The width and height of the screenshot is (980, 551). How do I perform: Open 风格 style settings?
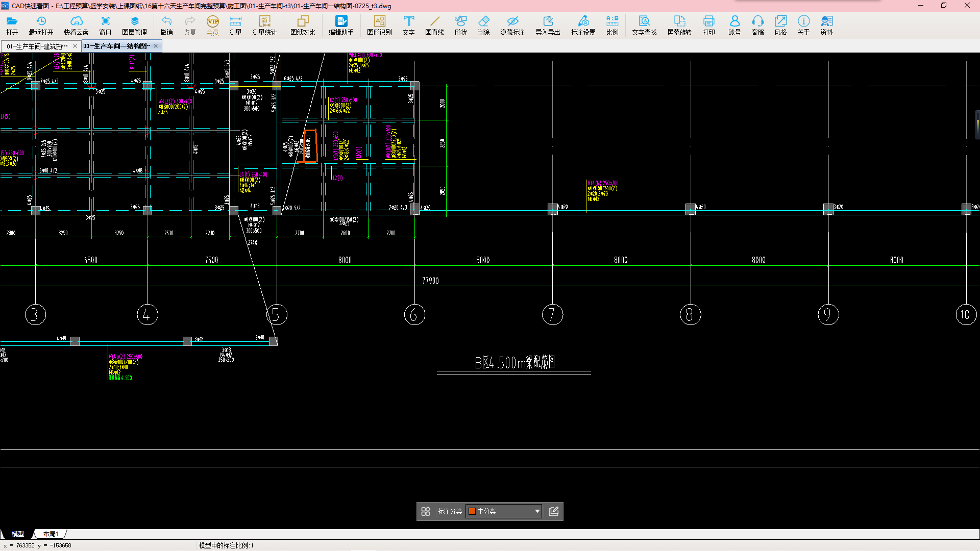(x=780, y=25)
